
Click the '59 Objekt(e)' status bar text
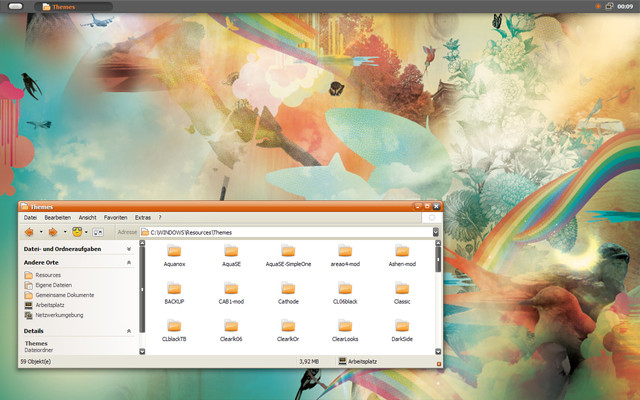pos(36,362)
